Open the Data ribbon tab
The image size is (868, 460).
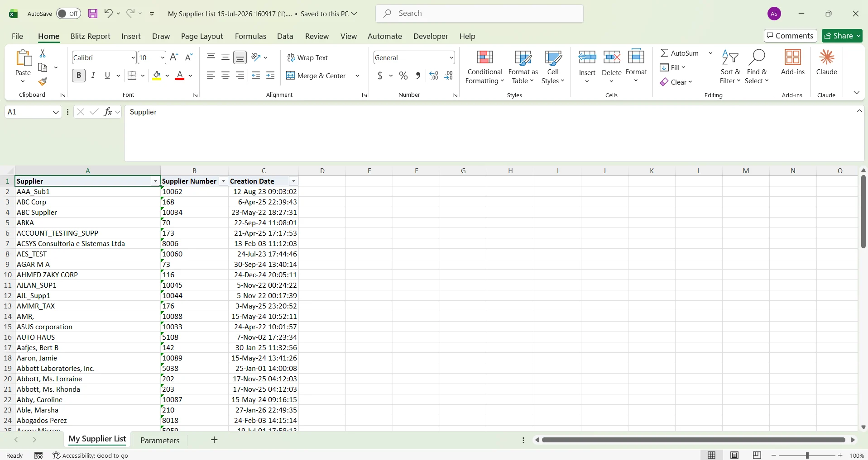(285, 36)
